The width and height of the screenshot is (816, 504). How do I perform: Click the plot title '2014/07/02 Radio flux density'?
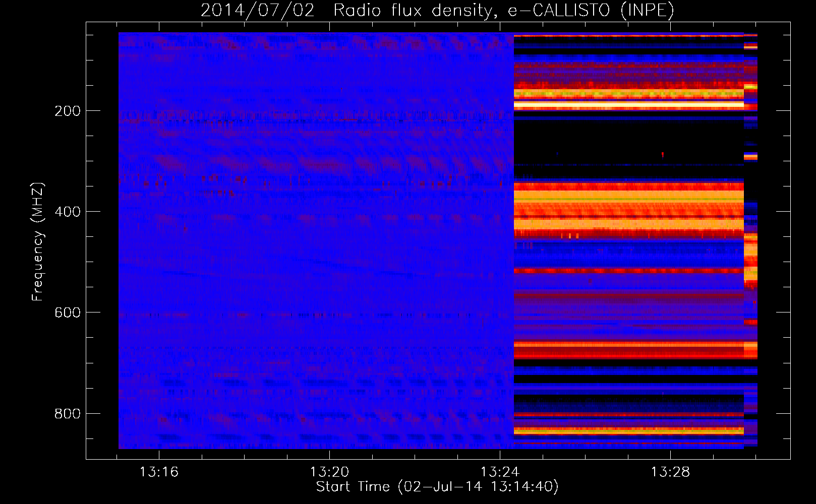pyautogui.click(x=437, y=10)
